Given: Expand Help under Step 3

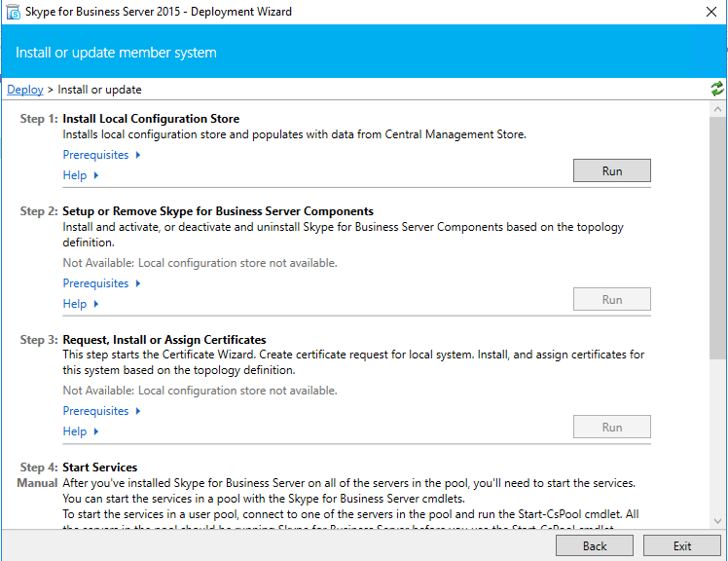Looking at the screenshot, I should coord(81,431).
